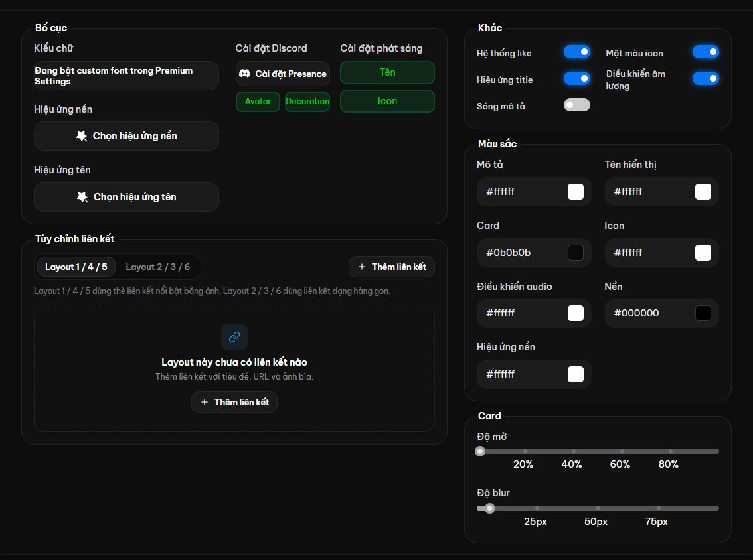
Task: Open Cài đặt Presence settings
Action: pyautogui.click(x=283, y=74)
